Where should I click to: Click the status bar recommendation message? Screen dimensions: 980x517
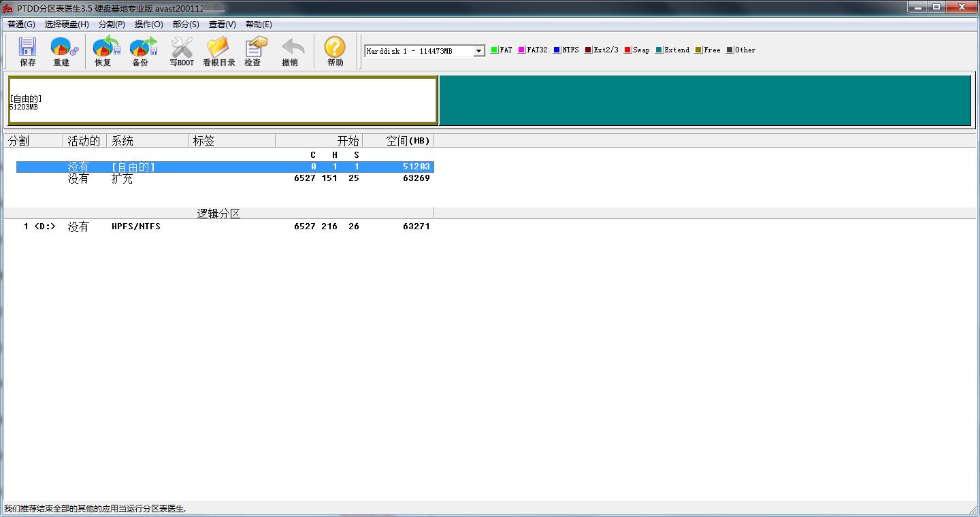coord(95,508)
